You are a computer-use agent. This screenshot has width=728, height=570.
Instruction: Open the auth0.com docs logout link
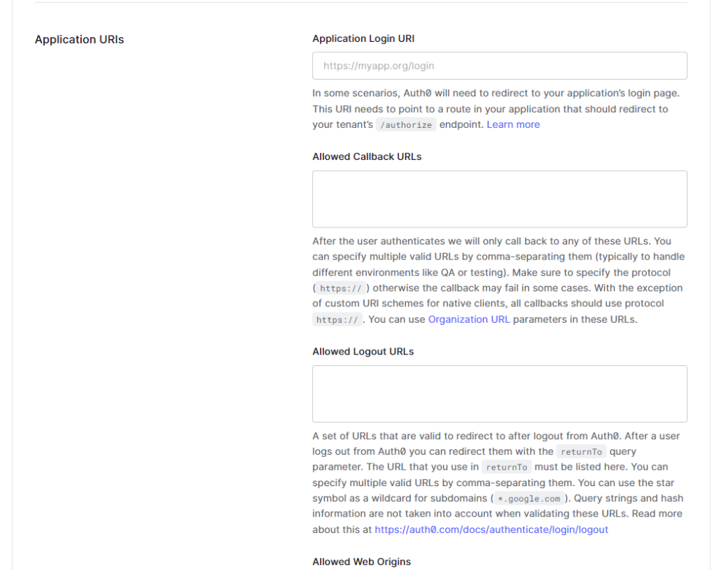tap(491, 529)
